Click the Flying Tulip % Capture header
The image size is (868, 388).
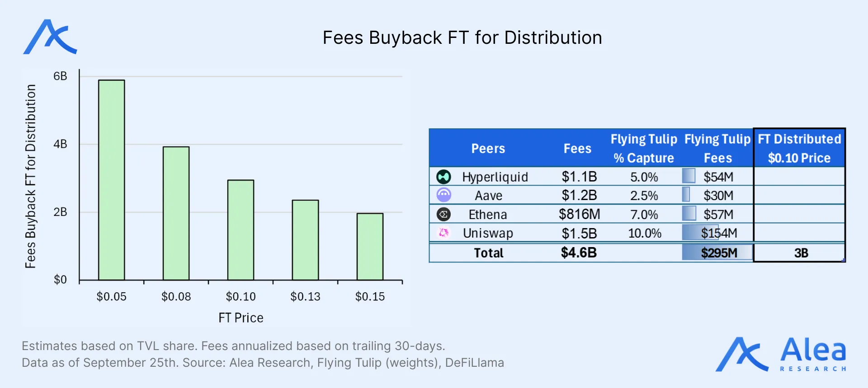pyautogui.click(x=644, y=148)
